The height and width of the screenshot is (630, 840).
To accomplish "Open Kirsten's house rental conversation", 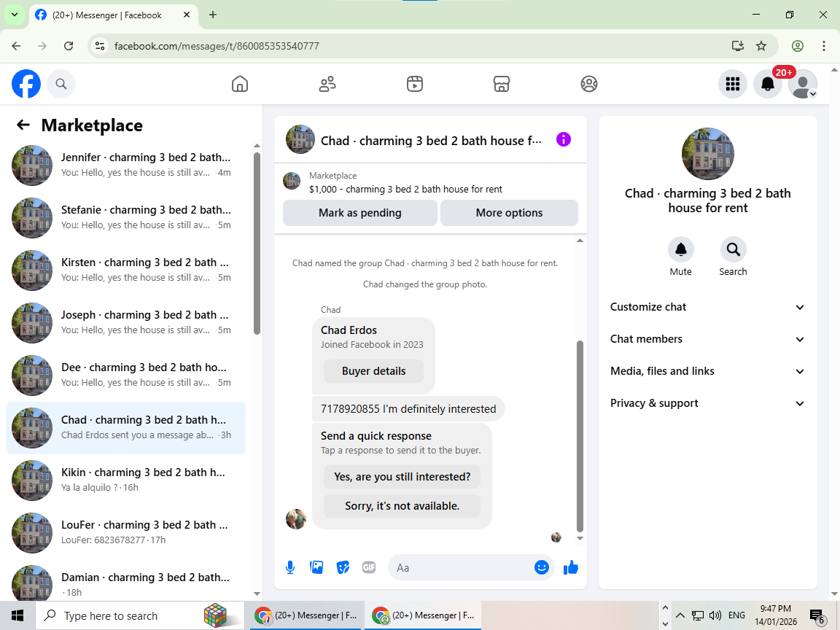I will [126, 270].
